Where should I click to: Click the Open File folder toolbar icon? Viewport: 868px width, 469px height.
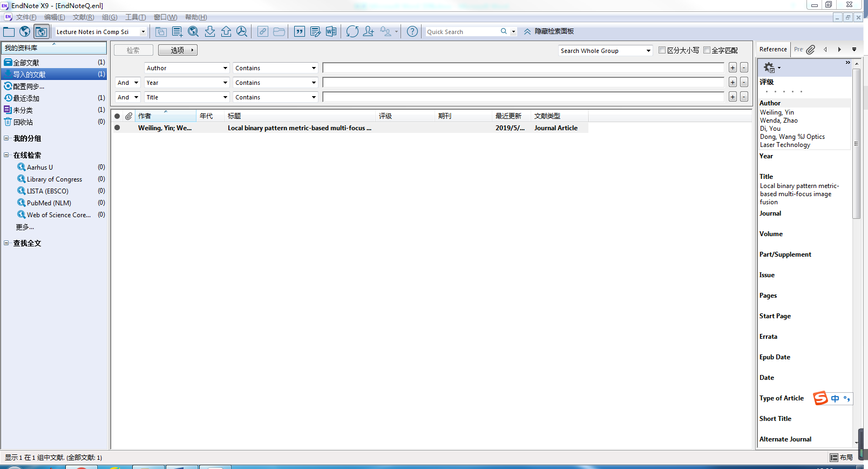coord(279,32)
